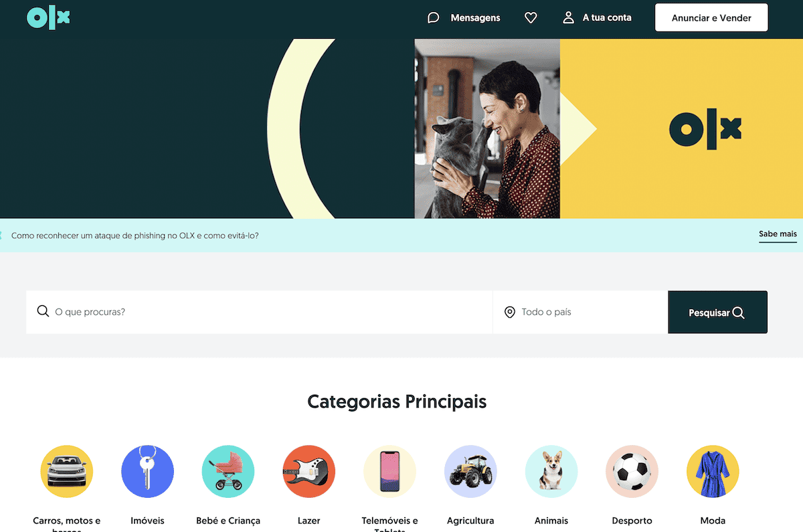Focus the 'O que procuras?' search field
This screenshot has width=803, height=532.
(260, 312)
